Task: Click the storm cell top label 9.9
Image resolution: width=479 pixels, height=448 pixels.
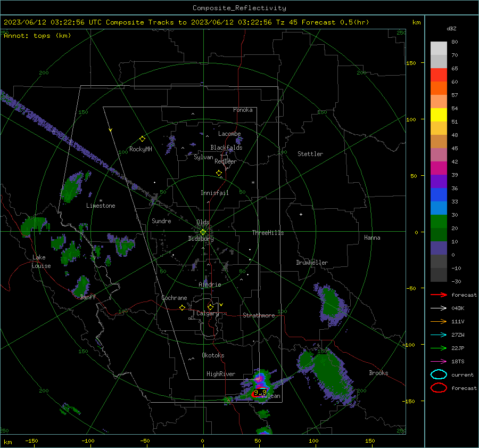Action: [x=260, y=392]
